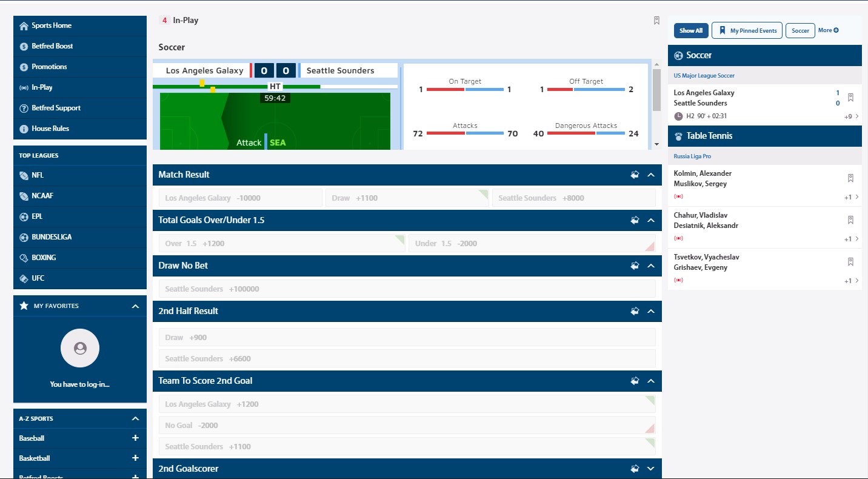Pin the Los Angeles Galaxy match
The image size is (868, 479).
point(850,97)
